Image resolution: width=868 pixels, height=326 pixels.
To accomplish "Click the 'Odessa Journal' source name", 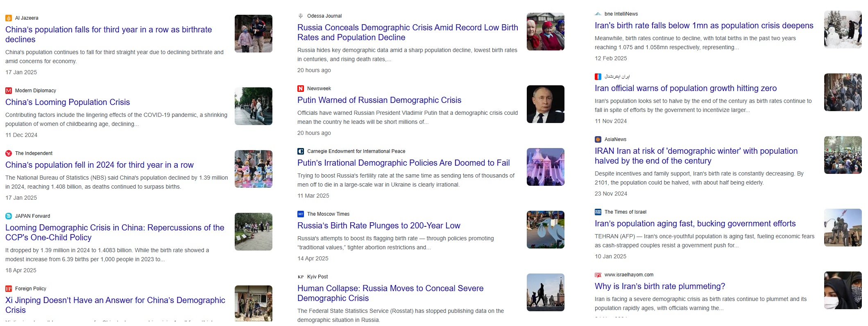I will click(x=324, y=16).
